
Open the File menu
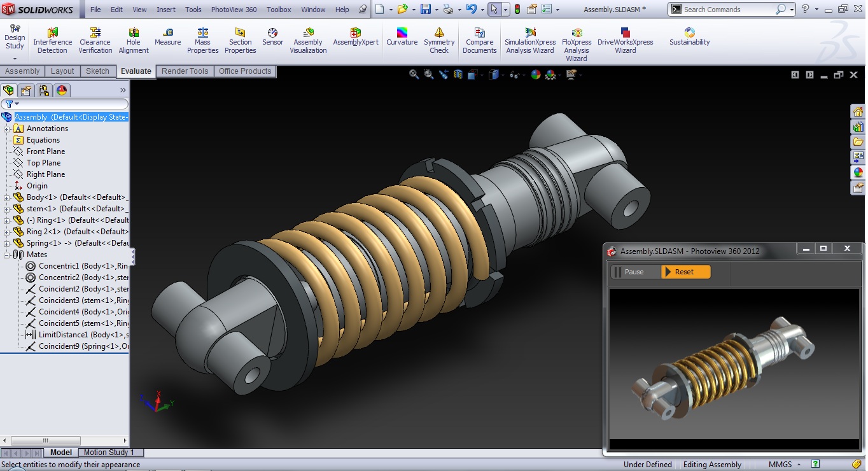tap(95, 10)
